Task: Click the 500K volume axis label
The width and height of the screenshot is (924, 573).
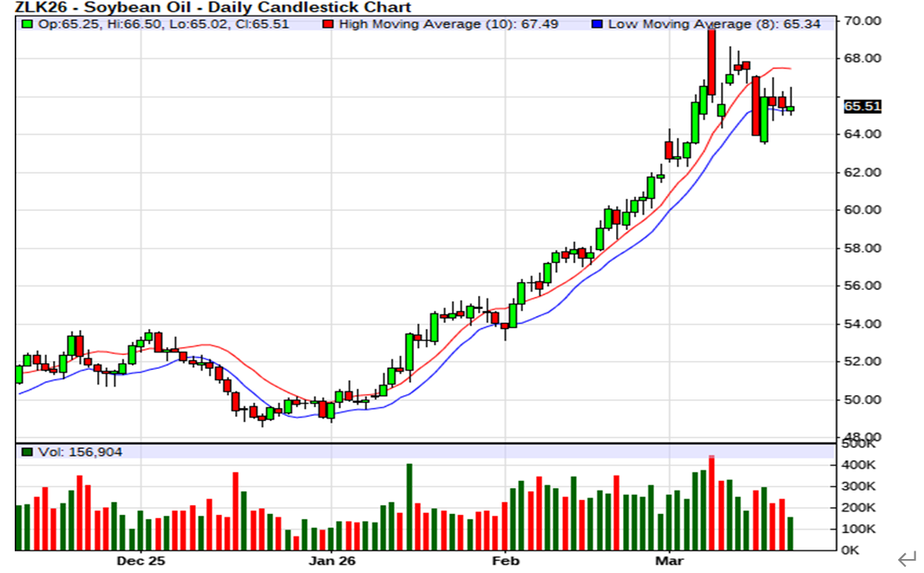Action: (860, 445)
